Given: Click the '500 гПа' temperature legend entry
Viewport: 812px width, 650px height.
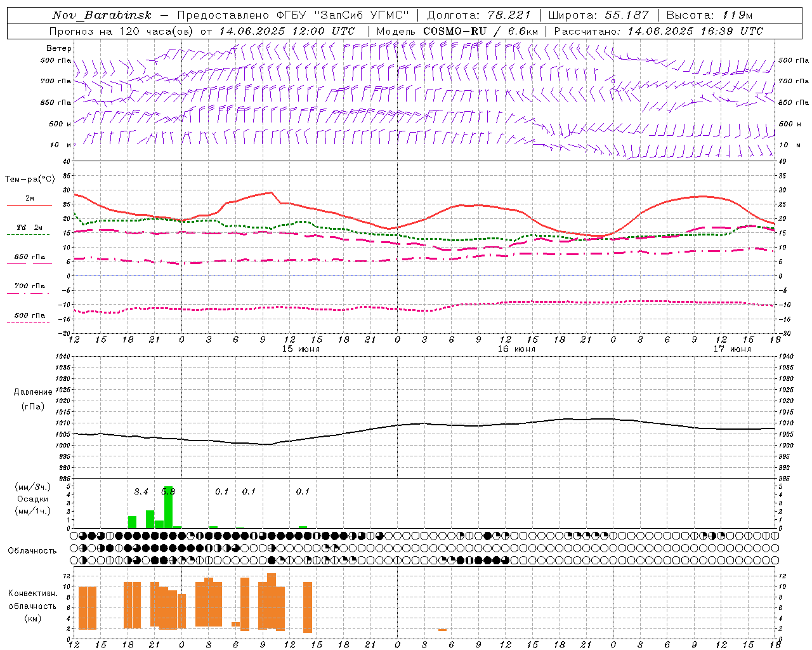Looking at the screenshot, I should 30,315.
